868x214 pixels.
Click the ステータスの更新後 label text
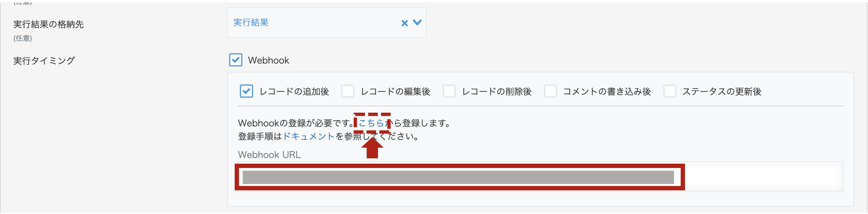(722, 92)
